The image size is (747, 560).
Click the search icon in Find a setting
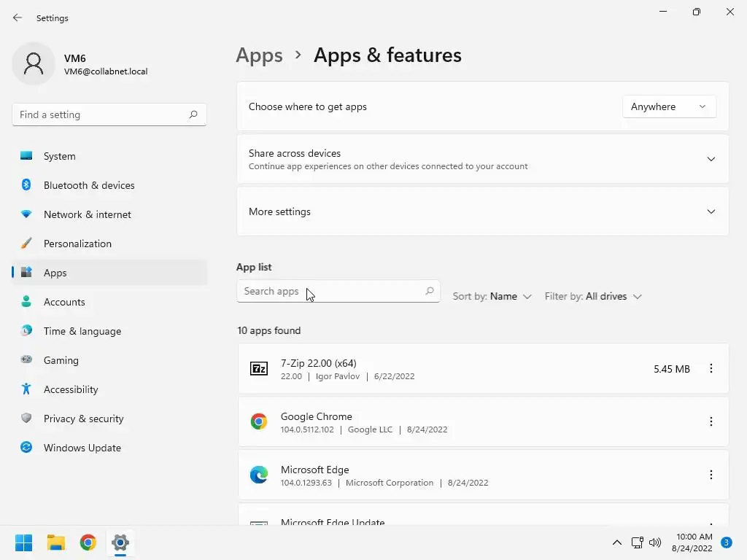193,114
